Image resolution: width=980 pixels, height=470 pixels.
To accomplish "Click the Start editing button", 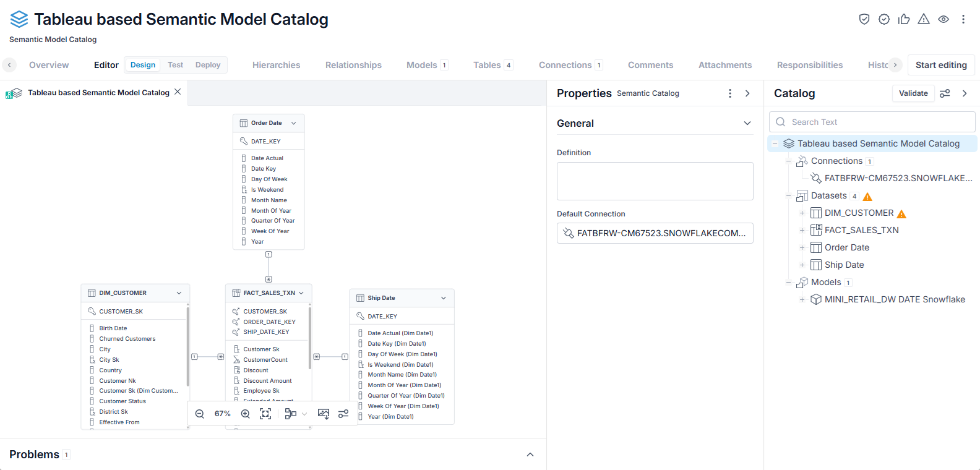I will 941,65.
